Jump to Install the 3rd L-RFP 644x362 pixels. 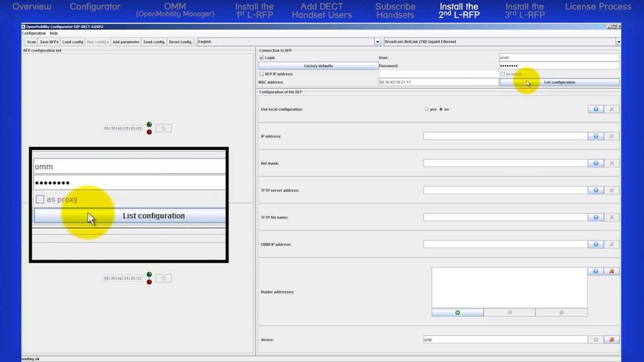coord(525,11)
